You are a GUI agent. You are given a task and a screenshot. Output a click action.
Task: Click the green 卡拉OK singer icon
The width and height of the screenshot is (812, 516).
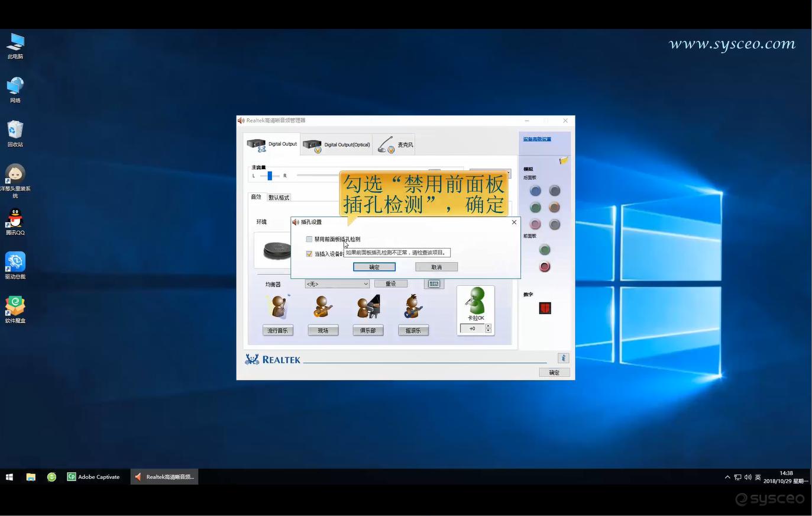pyautogui.click(x=476, y=302)
